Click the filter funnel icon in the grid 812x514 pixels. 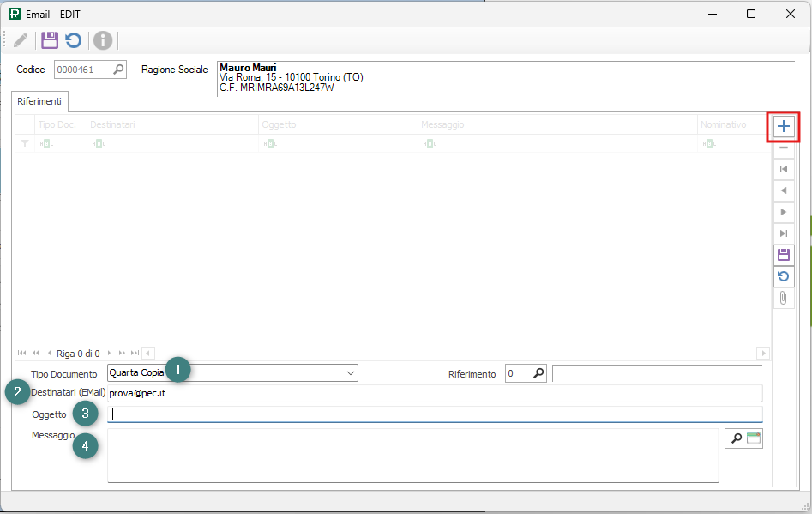[x=24, y=144]
